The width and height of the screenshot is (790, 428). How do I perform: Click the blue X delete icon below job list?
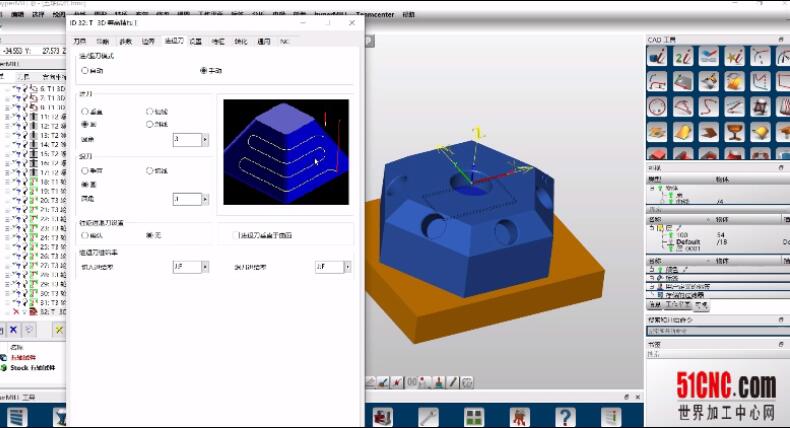14,329
